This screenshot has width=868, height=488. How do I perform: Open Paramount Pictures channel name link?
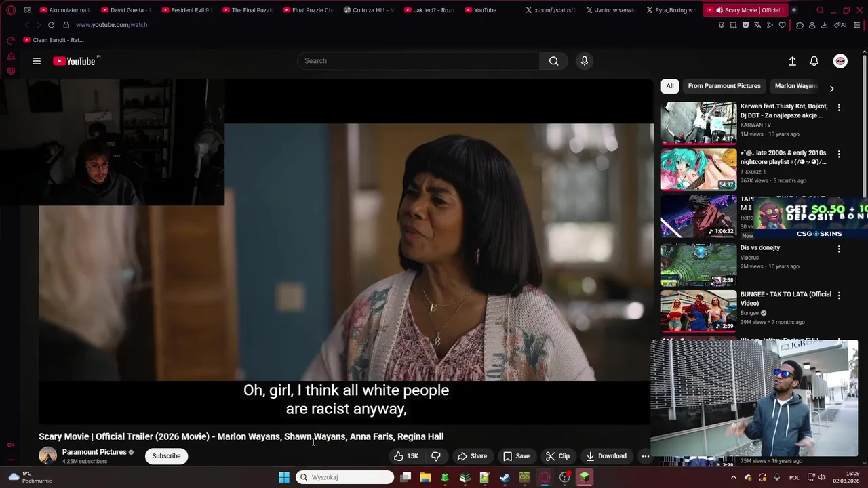94,452
